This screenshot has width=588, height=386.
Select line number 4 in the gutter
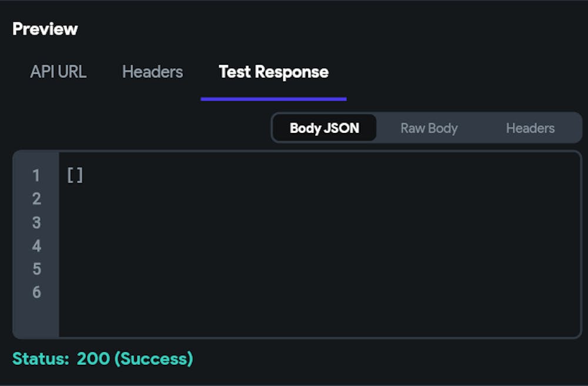[x=36, y=245]
